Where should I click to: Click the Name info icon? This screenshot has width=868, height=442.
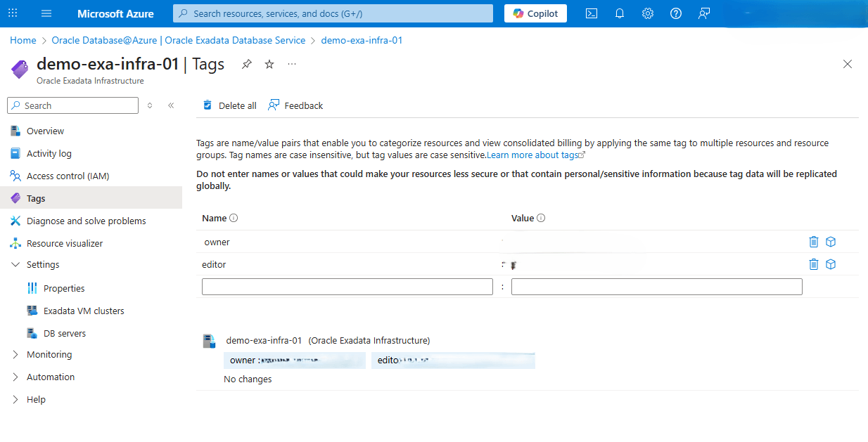click(x=234, y=218)
